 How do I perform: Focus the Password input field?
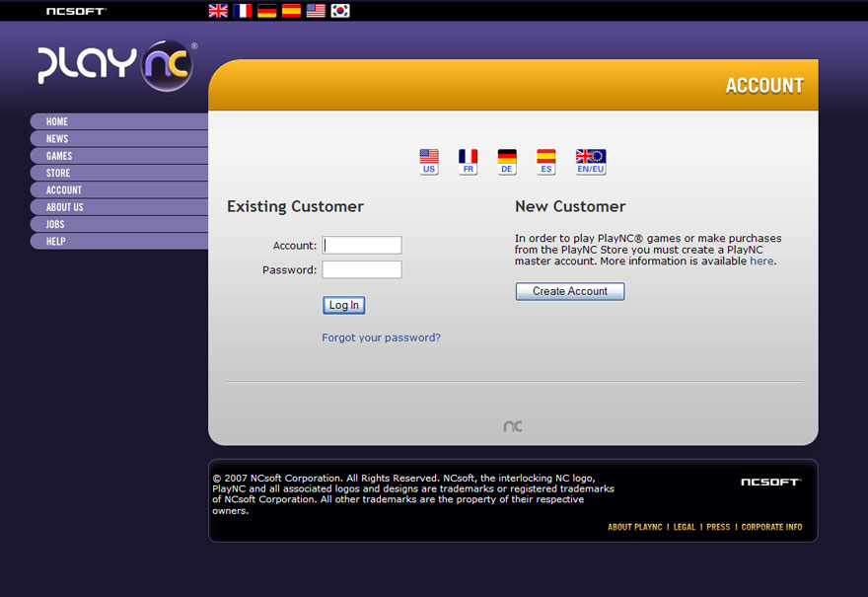click(x=362, y=269)
